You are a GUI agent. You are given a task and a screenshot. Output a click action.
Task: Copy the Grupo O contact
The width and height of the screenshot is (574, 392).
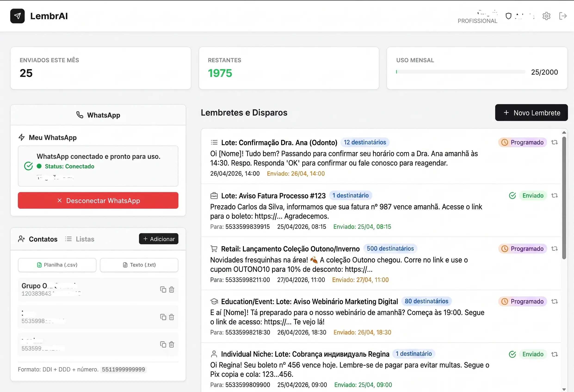[163, 289]
